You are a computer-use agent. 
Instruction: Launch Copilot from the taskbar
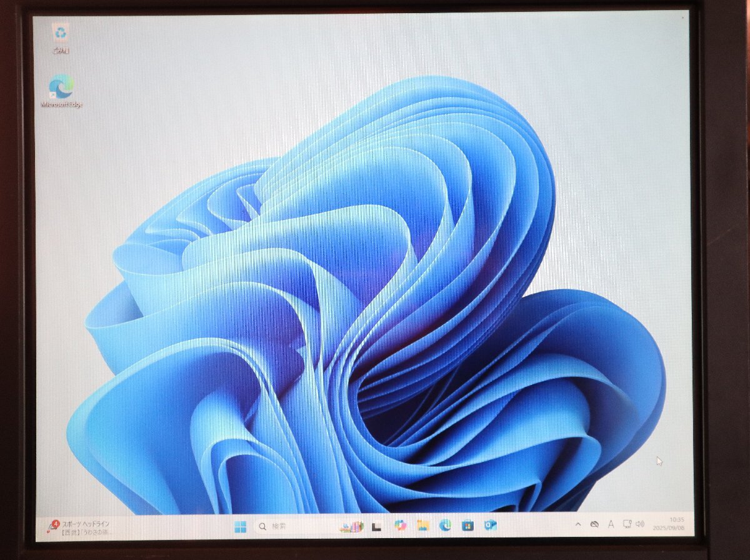400,526
